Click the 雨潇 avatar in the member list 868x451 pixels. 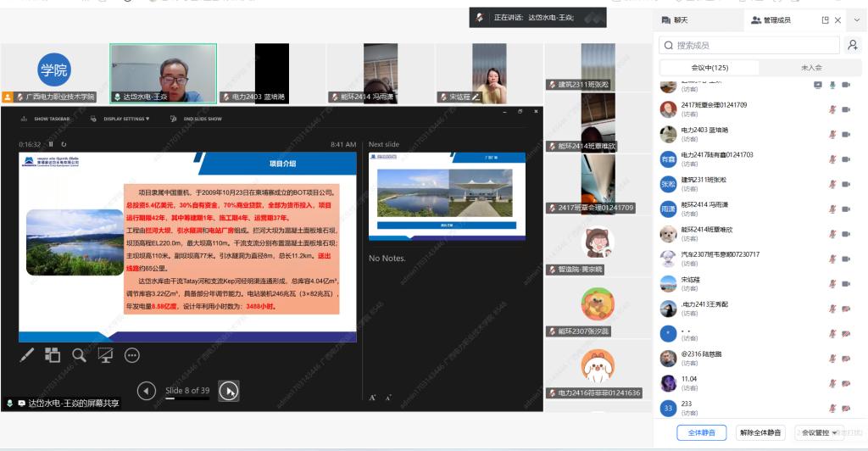click(668, 209)
